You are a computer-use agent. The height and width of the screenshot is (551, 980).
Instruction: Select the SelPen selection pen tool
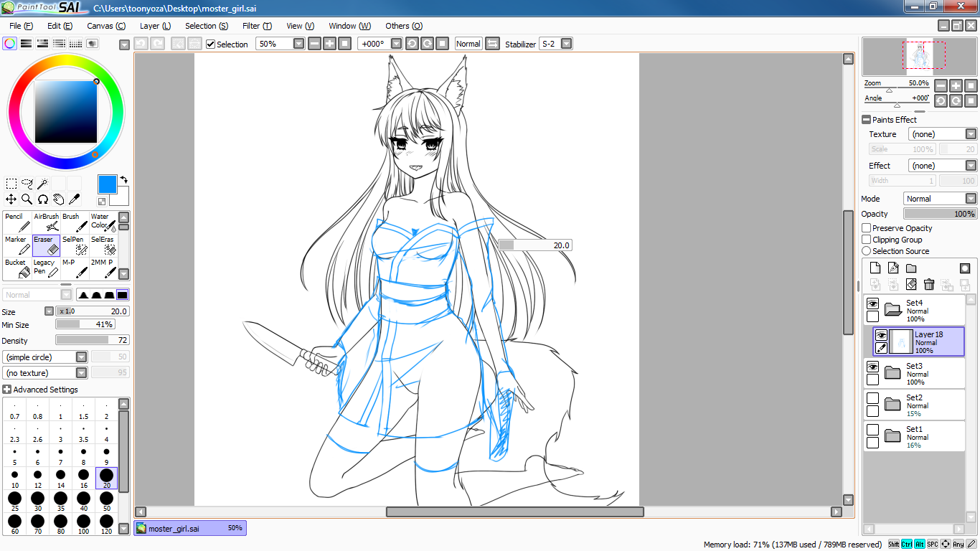pos(75,245)
